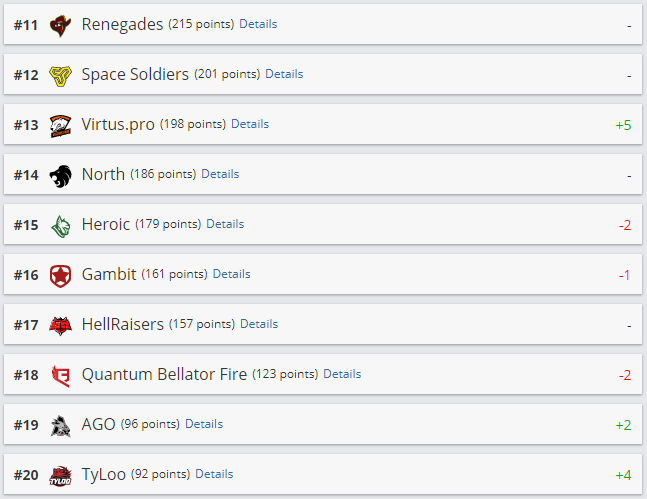
Task: Click the Renegades team logo
Action: (x=61, y=24)
